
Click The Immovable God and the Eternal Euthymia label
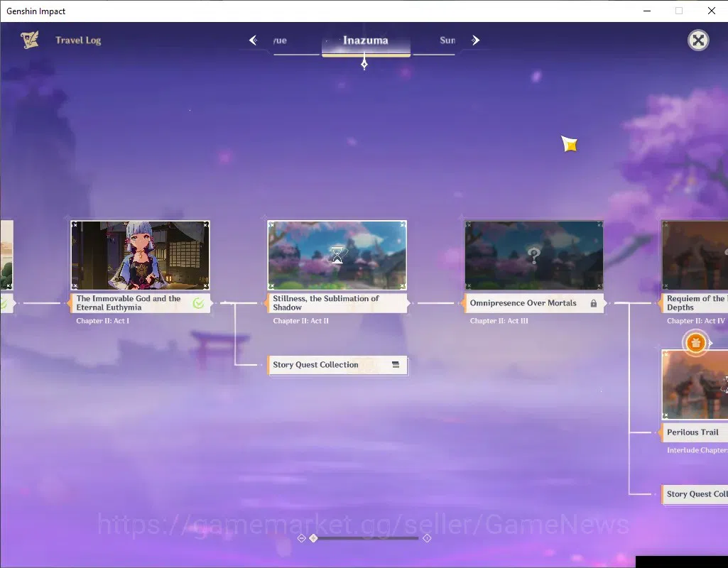[x=140, y=303]
